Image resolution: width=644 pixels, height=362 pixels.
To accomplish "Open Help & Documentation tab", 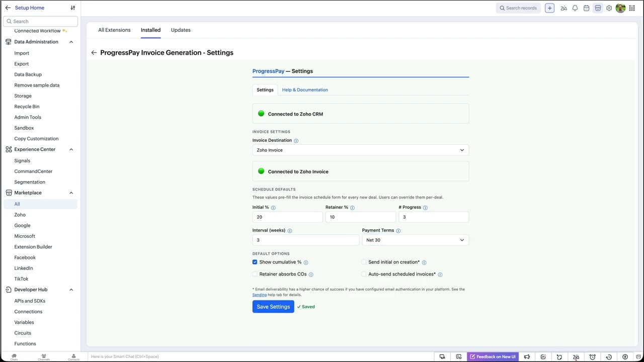I will (x=305, y=90).
